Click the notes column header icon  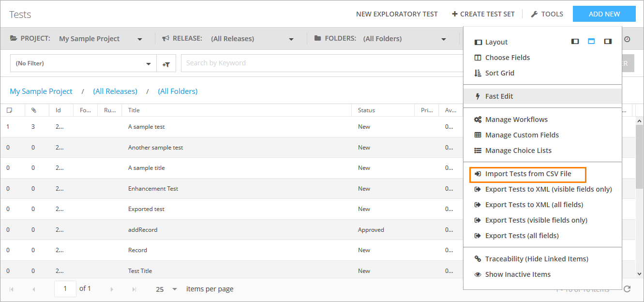[x=9, y=110]
